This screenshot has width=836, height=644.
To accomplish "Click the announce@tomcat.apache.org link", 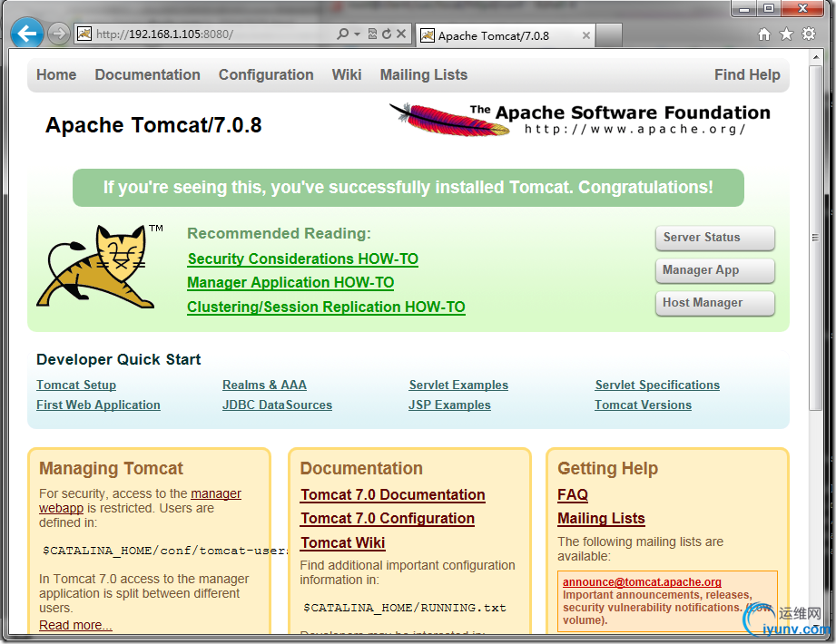I will coord(642,582).
